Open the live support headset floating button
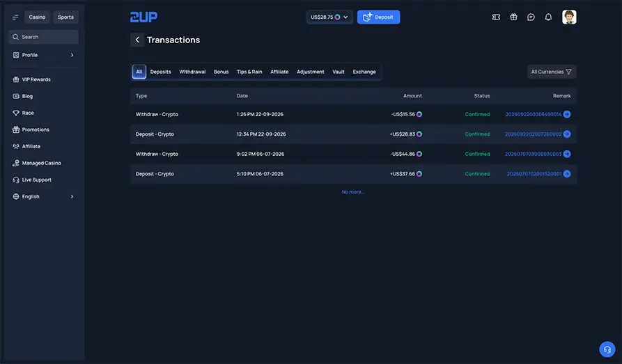 [607, 349]
